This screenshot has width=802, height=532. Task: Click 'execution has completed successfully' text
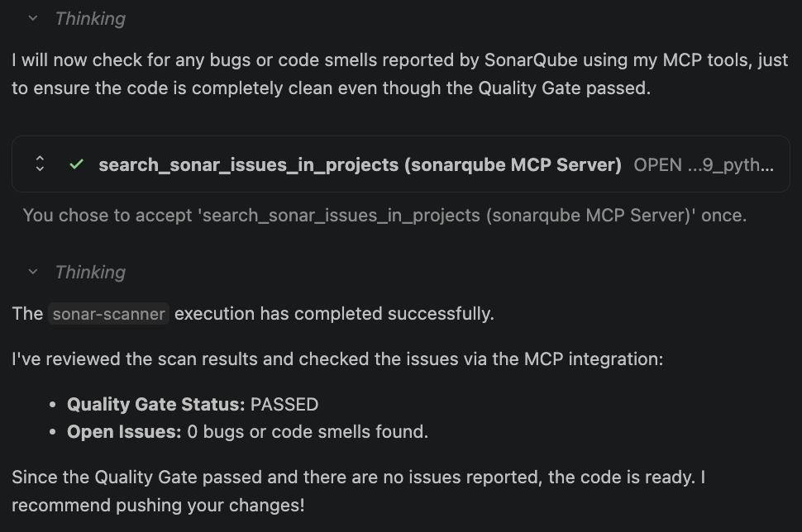click(x=334, y=314)
